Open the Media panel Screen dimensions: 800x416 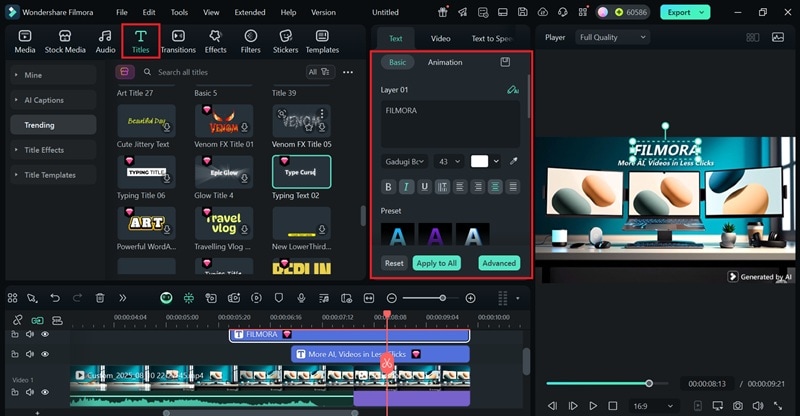24,41
